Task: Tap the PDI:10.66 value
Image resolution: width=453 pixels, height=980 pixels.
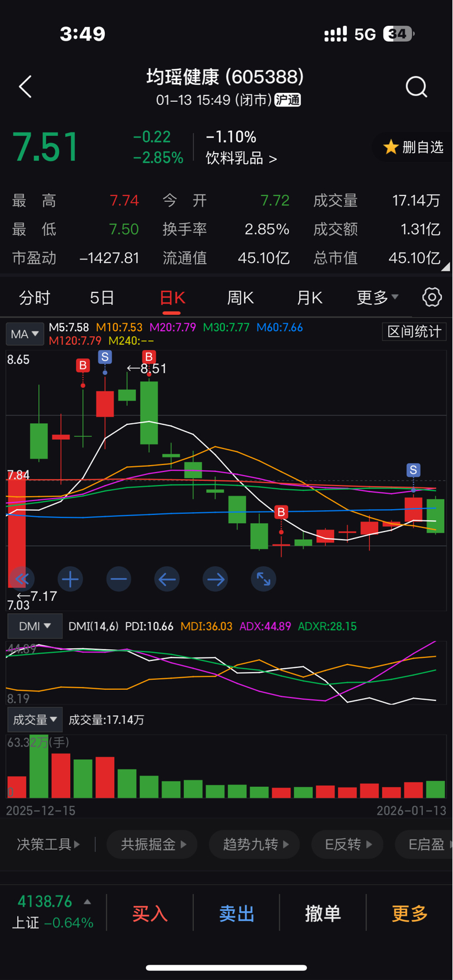Action: (x=149, y=626)
